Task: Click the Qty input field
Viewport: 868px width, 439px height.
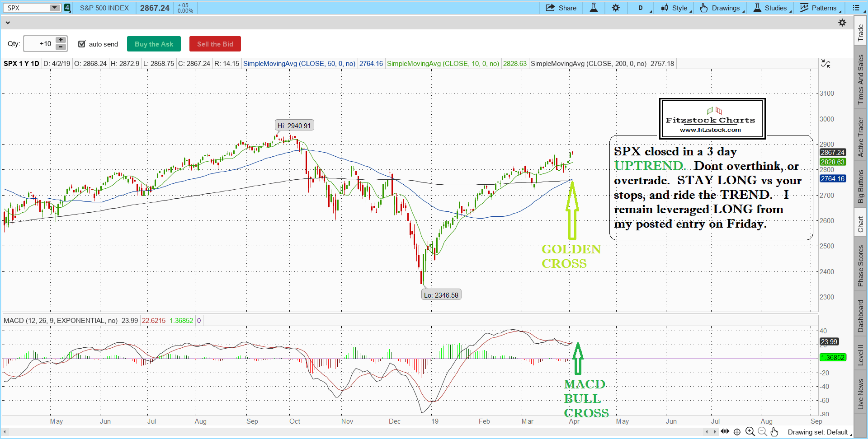Action: tap(39, 44)
